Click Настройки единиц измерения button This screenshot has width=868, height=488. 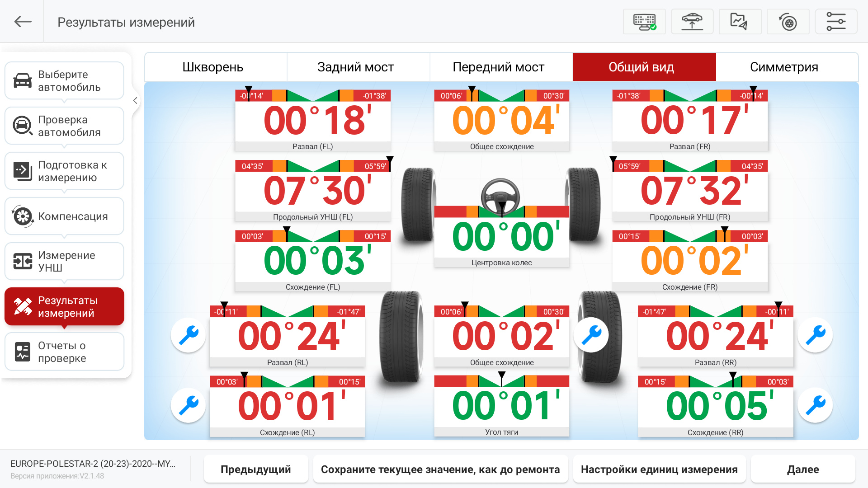click(x=659, y=469)
